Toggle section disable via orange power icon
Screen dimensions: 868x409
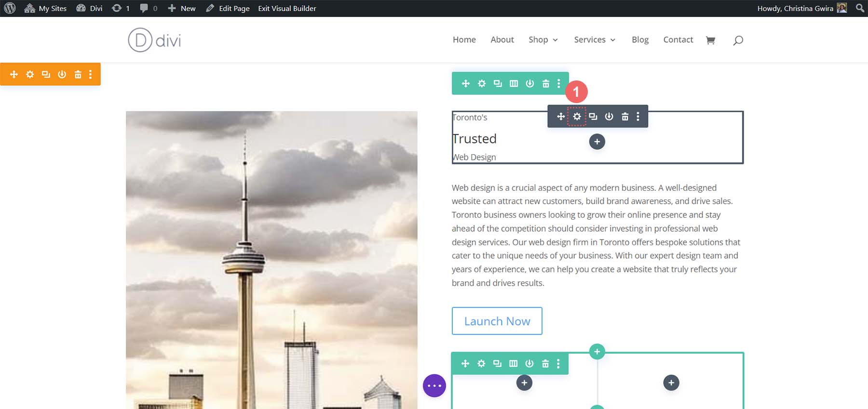tap(62, 74)
